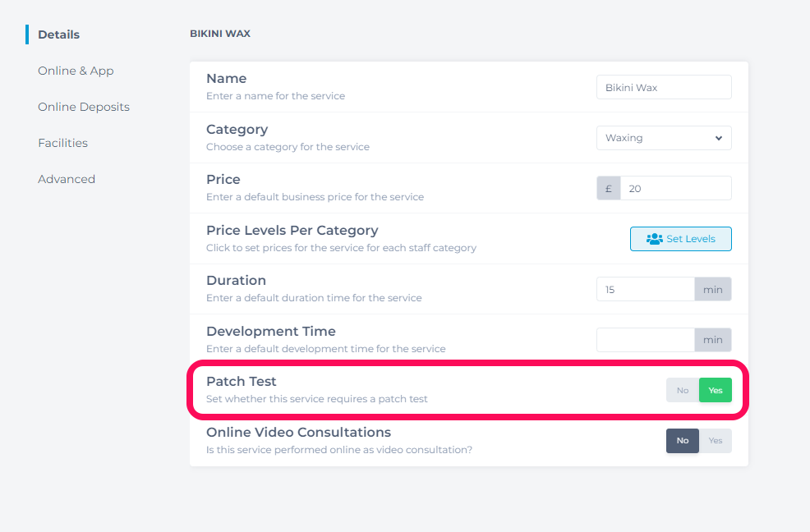The height and width of the screenshot is (532, 810).
Task: Click the staff group icon in Set Levels
Action: tap(654, 239)
